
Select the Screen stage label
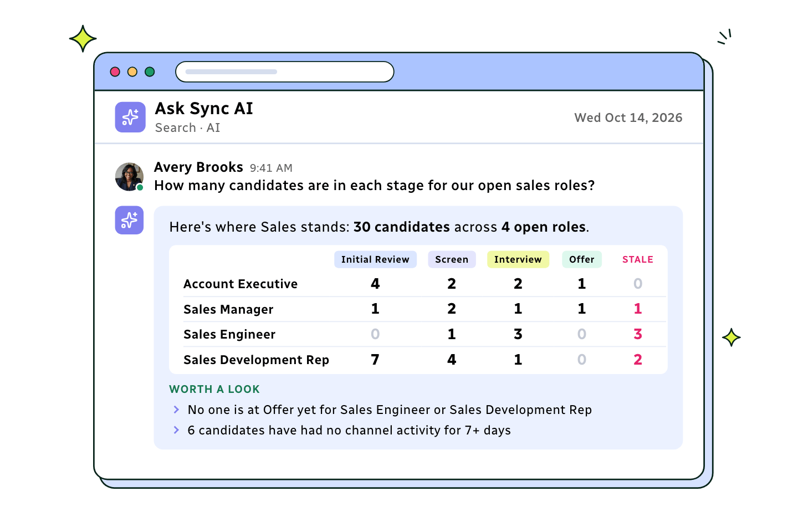(x=452, y=259)
